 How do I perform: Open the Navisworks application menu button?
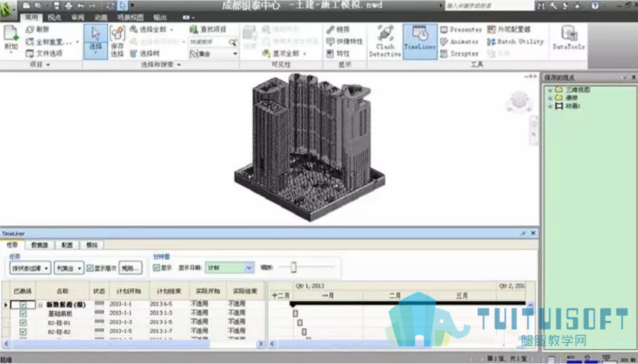7,9
